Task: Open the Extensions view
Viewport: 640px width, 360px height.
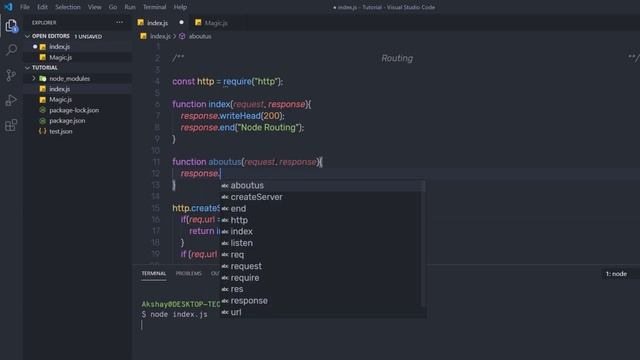Action: 11,125
